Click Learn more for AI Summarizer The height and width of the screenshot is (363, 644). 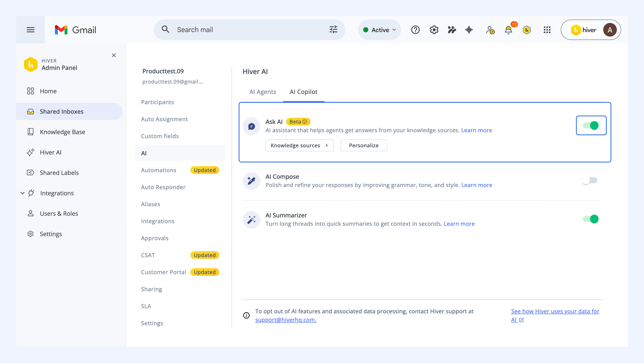(459, 224)
